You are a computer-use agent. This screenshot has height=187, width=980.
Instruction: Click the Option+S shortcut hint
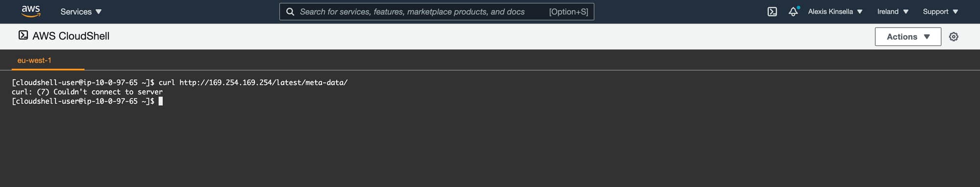(568, 12)
